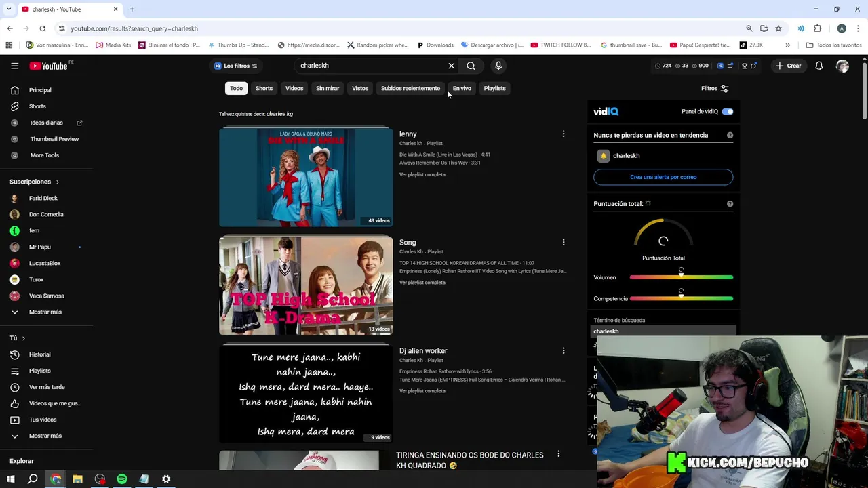The width and height of the screenshot is (868, 488).
Task: Click help icon next to Puntuación total
Action: coord(730,204)
